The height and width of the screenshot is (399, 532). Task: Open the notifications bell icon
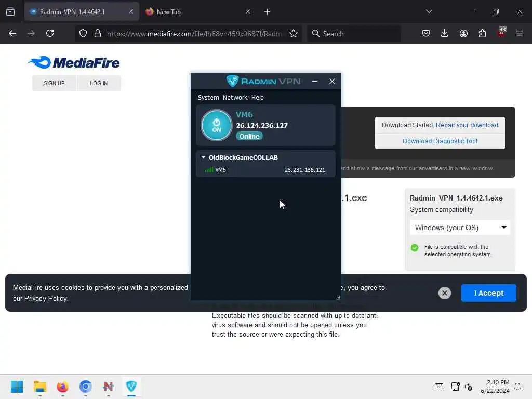click(x=517, y=387)
